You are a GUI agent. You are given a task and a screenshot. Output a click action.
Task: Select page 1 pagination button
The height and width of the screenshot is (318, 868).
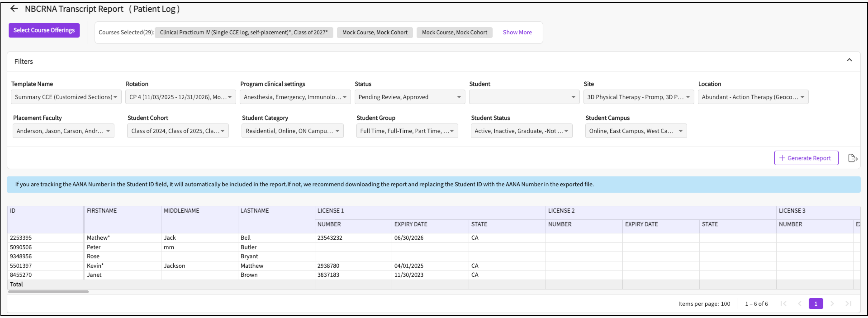point(816,304)
